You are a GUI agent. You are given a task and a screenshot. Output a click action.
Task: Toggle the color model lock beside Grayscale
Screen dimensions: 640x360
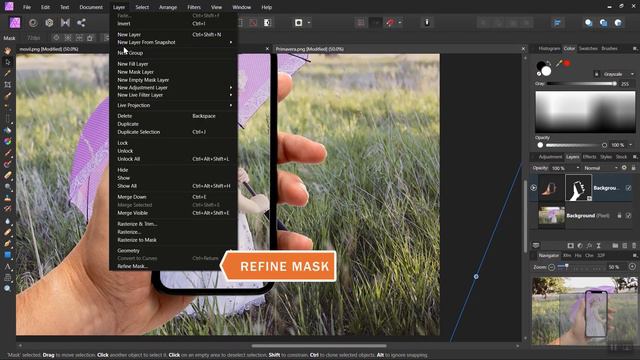(596, 74)
